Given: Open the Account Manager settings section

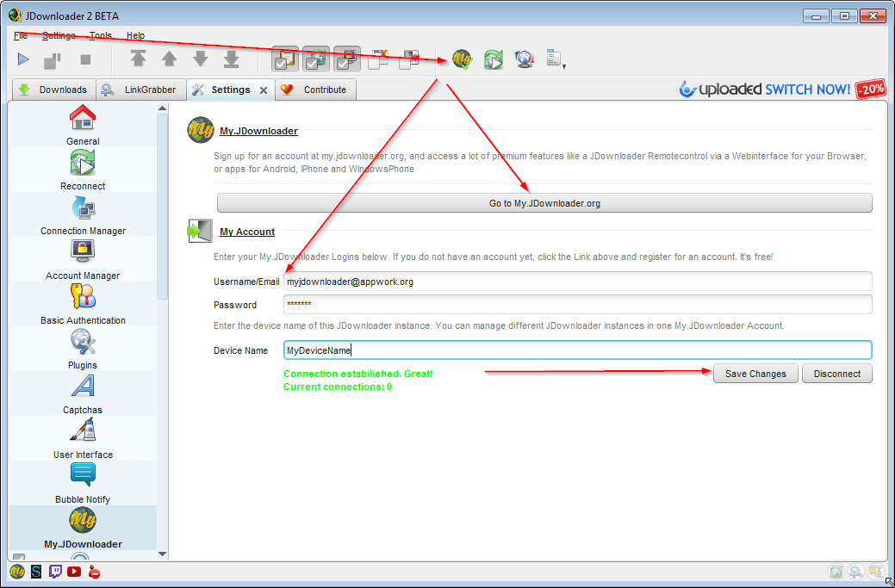Looking at the screenshot, I should tap(82, 259).
